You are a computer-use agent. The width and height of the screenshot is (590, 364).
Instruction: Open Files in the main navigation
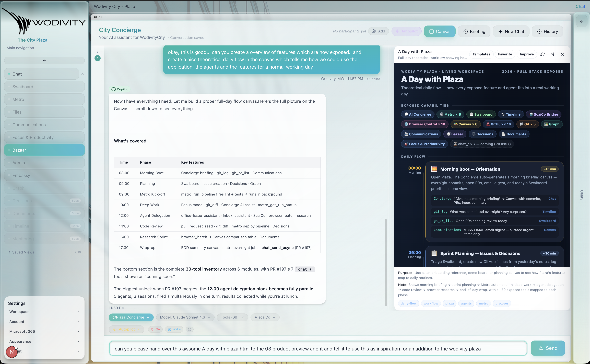[x=44, y=112]
